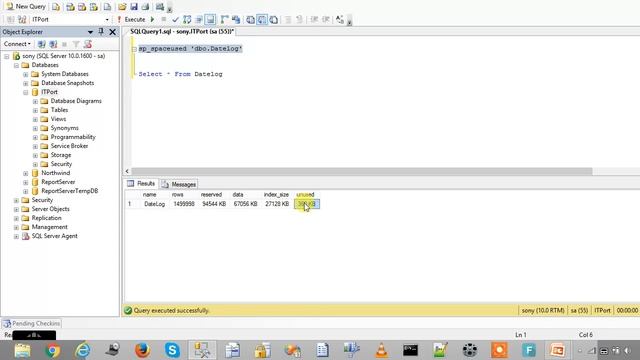The height and width of the screenshot is (360, 640).
Task: Close the Object Explorer panel
Action: 113,32
